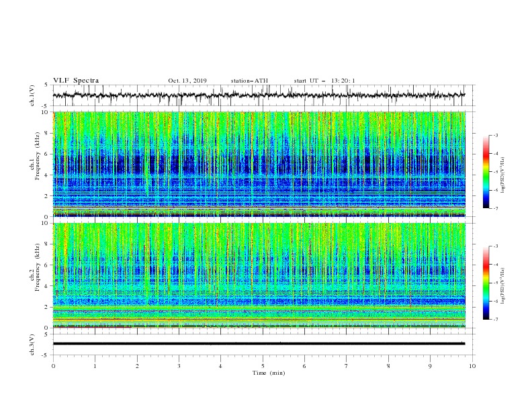
Task: Click the 'ch.1(V)' waveform axis label
Action: pyautogui.click(x=32, y=95)
